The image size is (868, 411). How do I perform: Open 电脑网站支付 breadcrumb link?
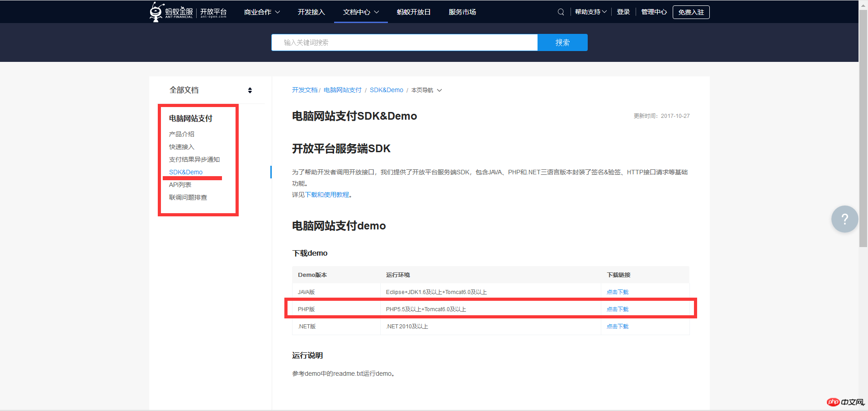click(343, 90)
